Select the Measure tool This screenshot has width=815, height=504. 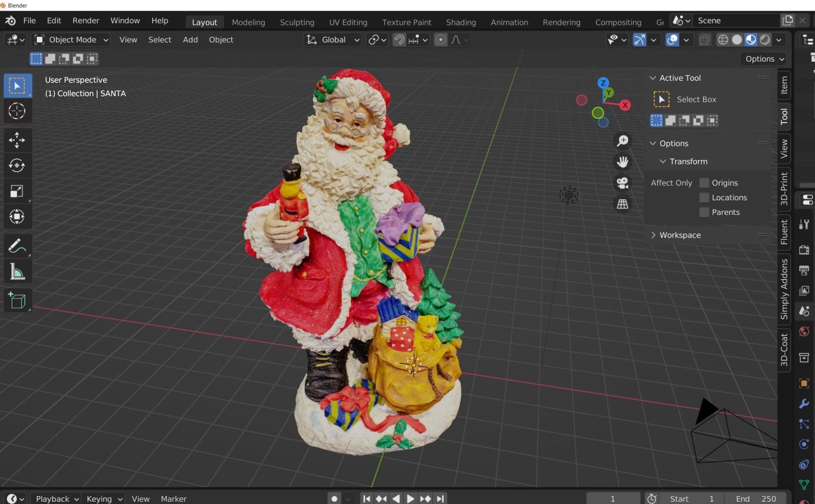17,272
